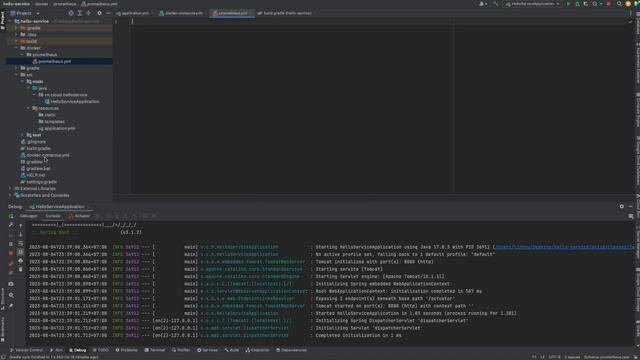Select prometheus.yml in the project tree
Screen dimensions: 640x360
click(x=54, y=61)
